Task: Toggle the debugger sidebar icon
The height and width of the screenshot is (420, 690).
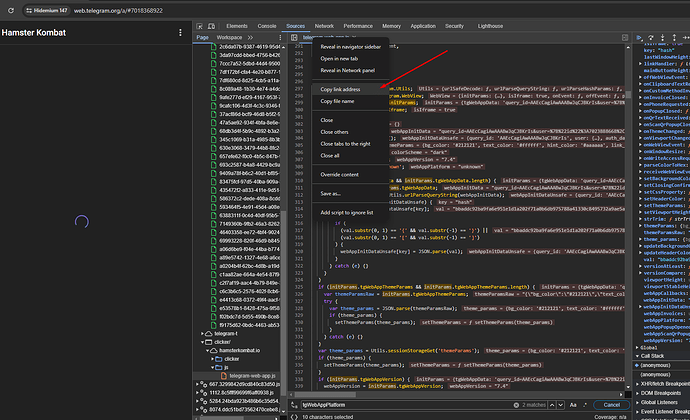Action: pos(625,37)
